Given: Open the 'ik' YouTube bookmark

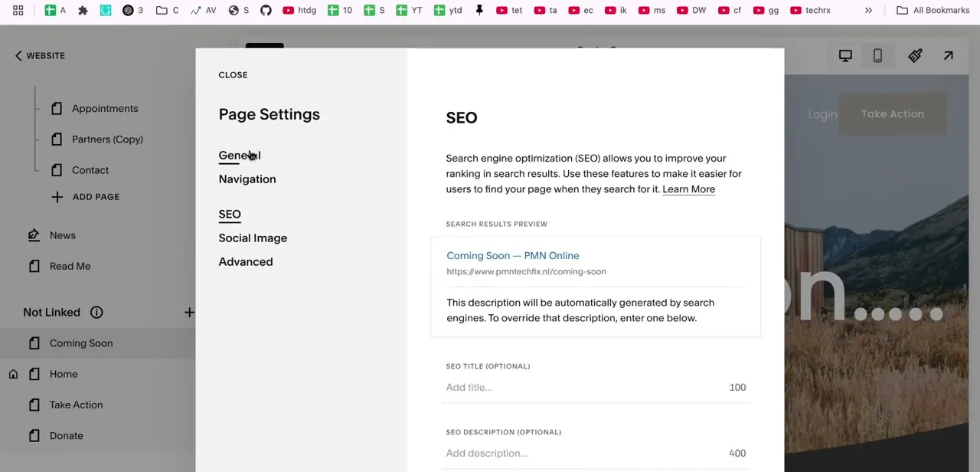Looking at the screenshot, I should (616, 10).
